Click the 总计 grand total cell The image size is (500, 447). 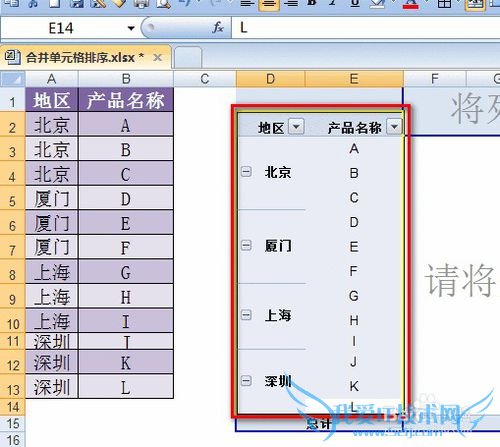point(318,424)
